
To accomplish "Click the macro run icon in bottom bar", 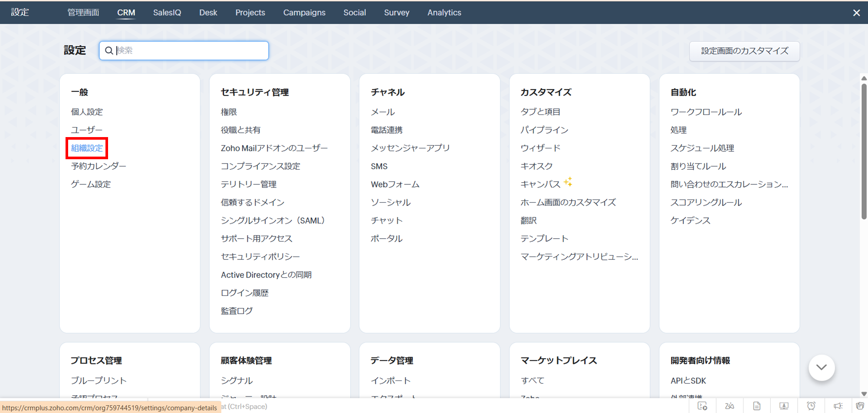I will pyautogui.click(x=702, y=406).
